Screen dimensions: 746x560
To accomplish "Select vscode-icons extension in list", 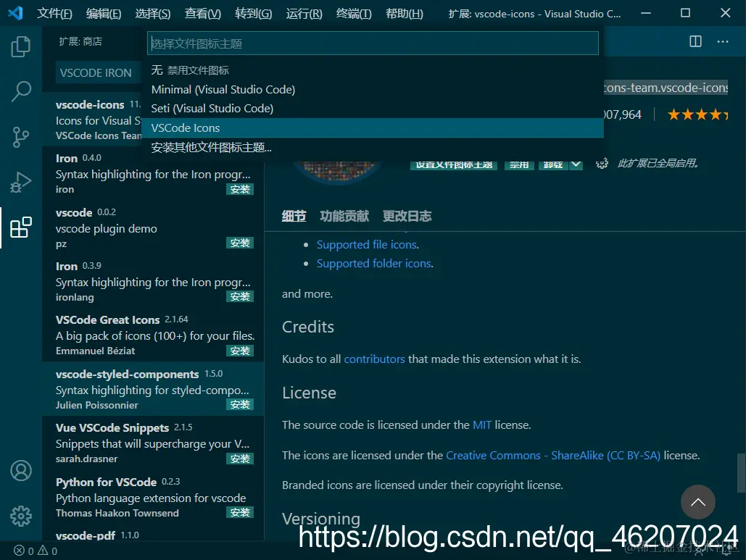I will pos(92,120).
